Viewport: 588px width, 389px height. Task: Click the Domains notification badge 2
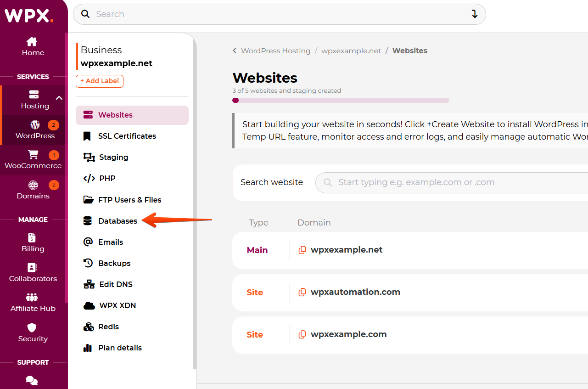[54, 185]
